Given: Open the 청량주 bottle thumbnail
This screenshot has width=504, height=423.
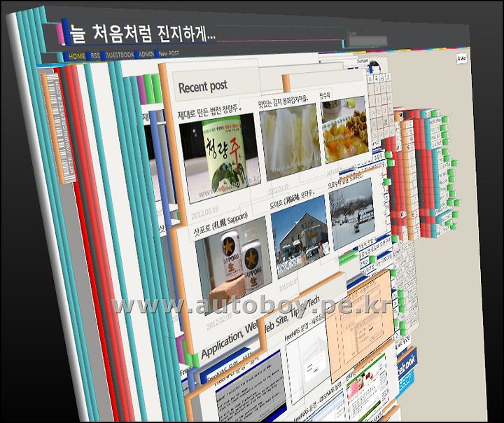Looking at the screenshot, I should click(x=222, y=158).
